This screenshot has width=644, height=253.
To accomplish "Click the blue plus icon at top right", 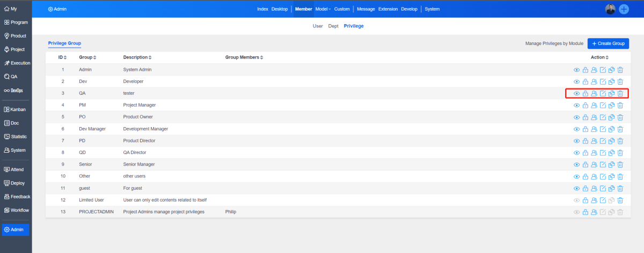I will point(624,9).
